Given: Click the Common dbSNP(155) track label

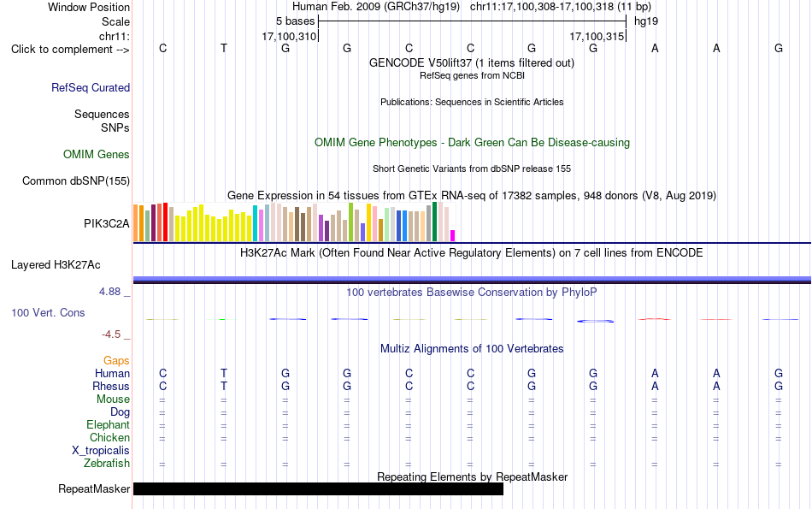Looking at the screenshot, I should pos(76,181).
